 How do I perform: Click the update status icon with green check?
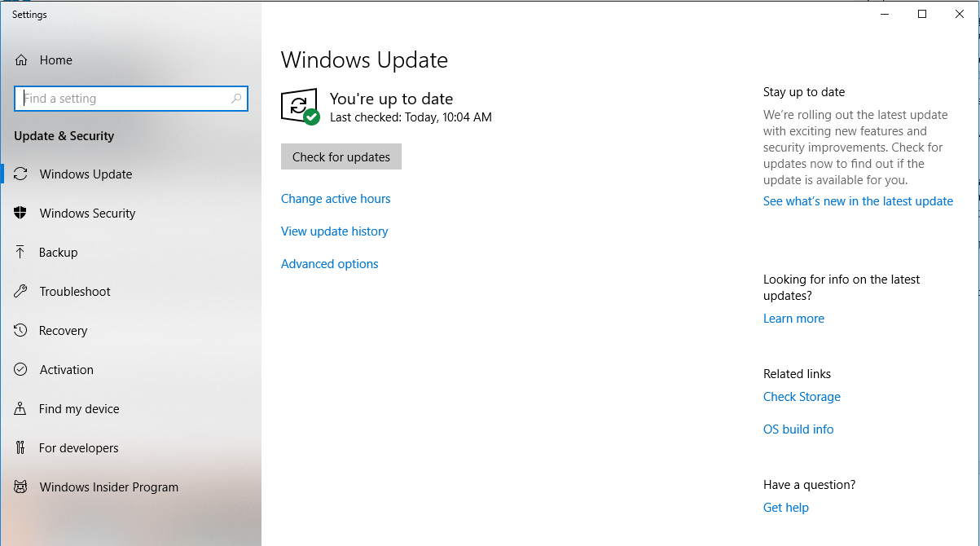click(x=300, y=107)
